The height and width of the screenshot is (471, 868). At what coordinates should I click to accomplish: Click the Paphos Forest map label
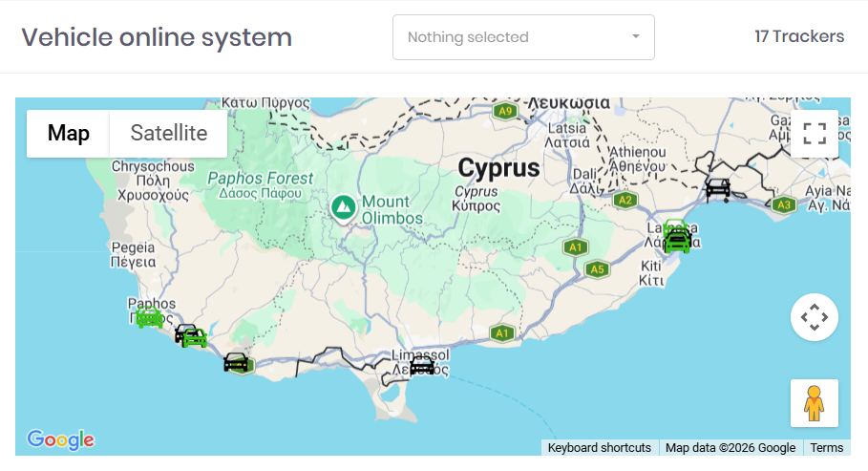[x=260, y=179]
